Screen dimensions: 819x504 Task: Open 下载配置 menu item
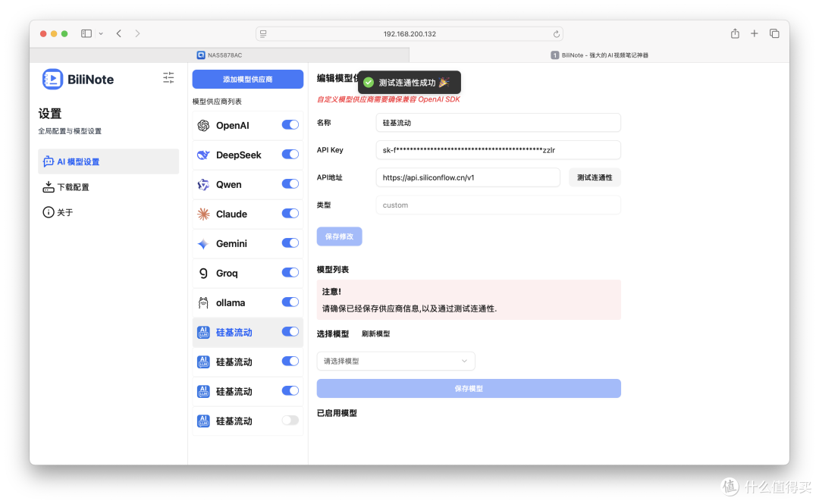(x=108, y=187)
